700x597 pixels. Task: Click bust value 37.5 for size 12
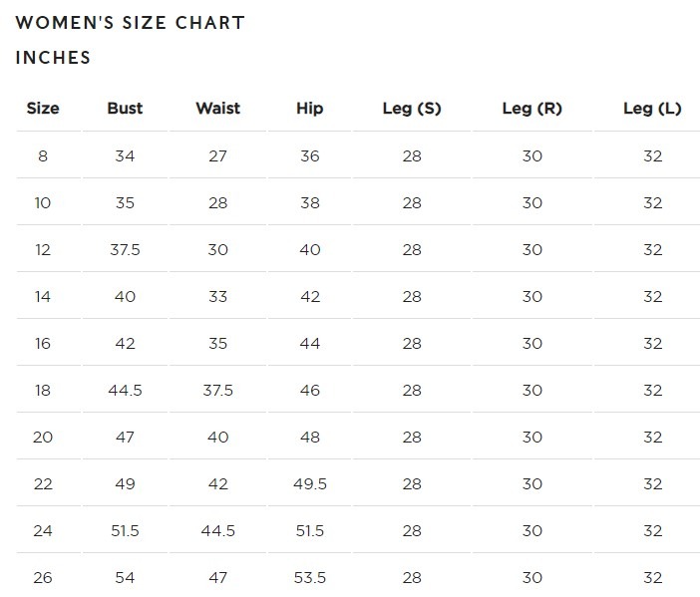[125, 250]
